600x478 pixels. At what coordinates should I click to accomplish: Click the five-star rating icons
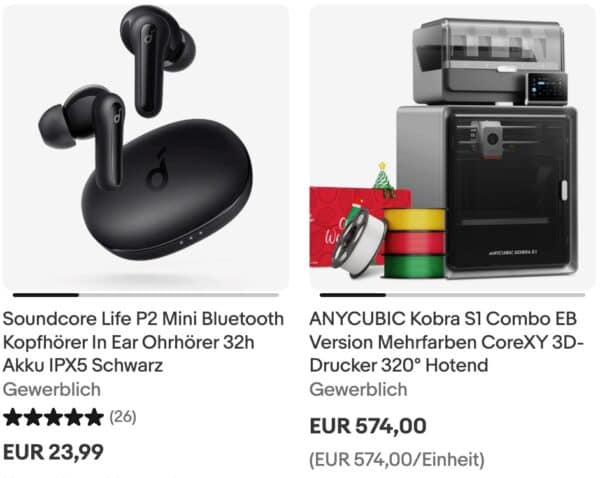click(54, 417)
